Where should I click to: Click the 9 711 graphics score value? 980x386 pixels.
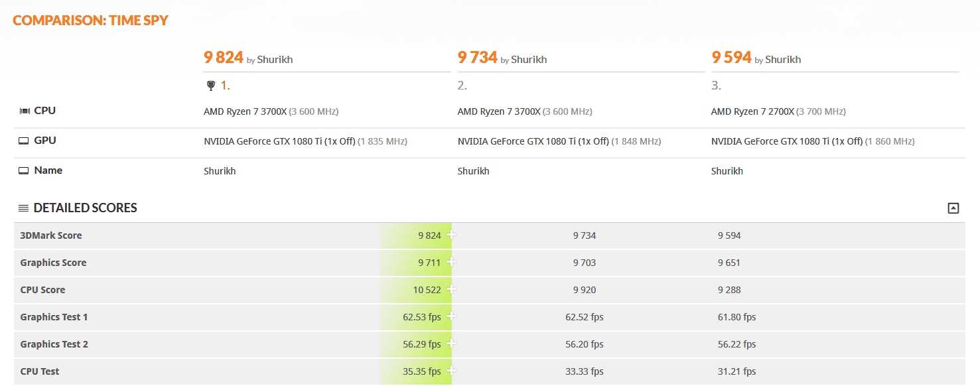pyautogui.click(x=429, y=263)
